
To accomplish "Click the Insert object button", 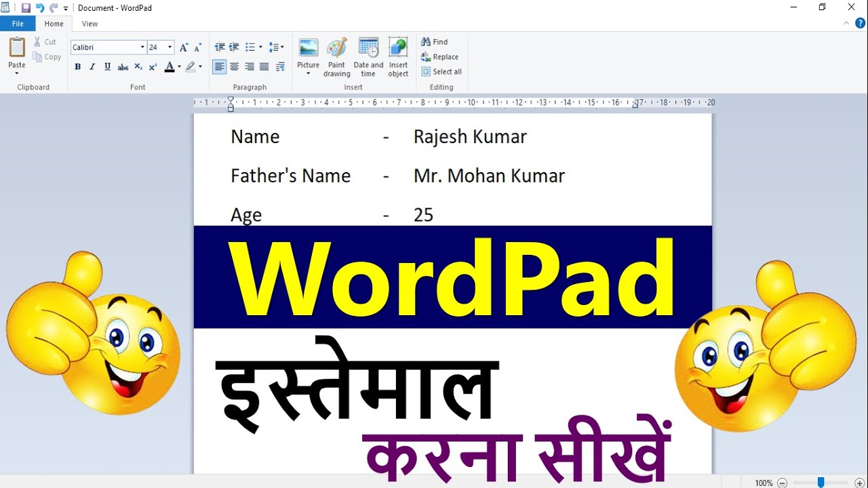I will [x=398, y=57].
